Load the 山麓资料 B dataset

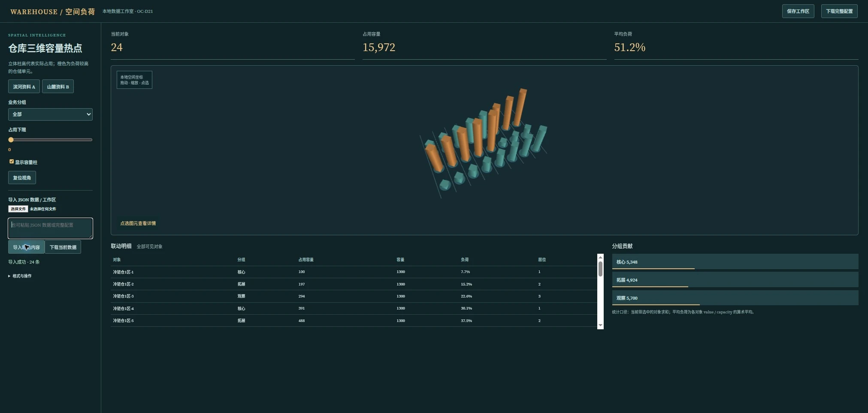tap(58, 86)
